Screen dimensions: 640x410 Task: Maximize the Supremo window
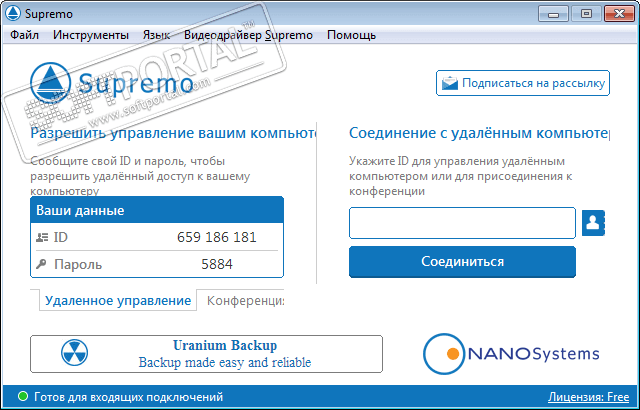586,14
